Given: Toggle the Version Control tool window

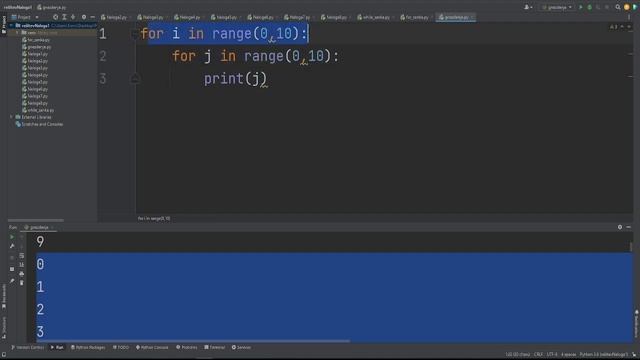Looking at the screenshot, I should point(27,347).
